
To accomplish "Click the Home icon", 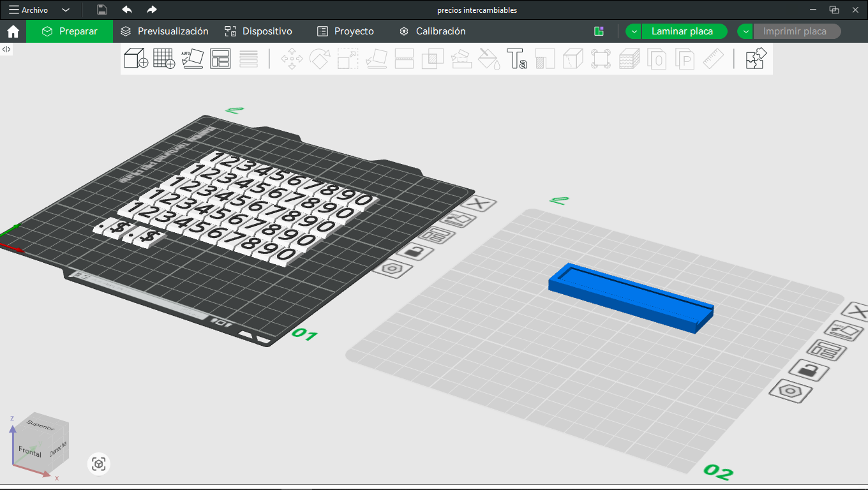I will coord(13,31).
